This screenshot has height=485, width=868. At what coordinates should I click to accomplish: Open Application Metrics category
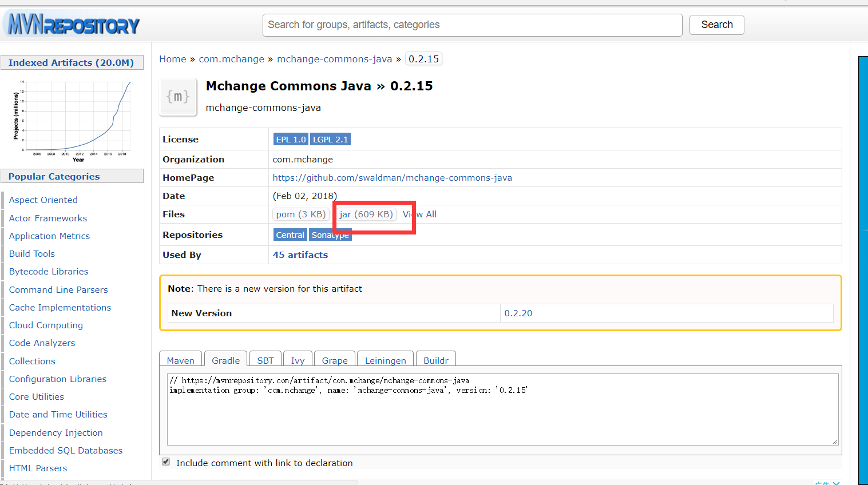pos(50,236)
